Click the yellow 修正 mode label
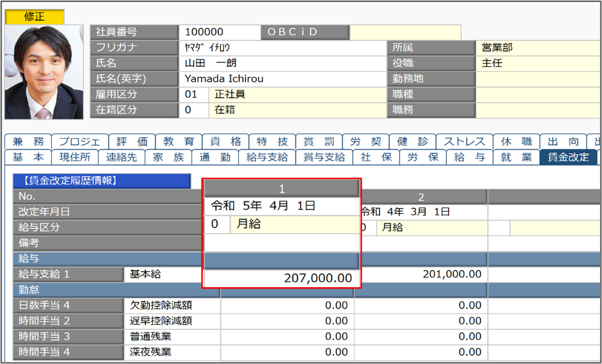The image size is (602, 364). [x=35, y=17]
